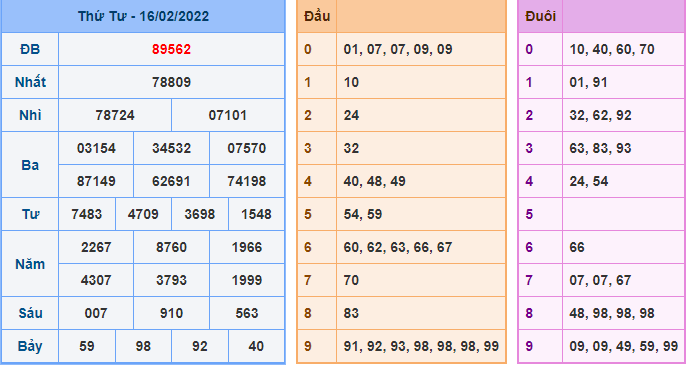Viewport: 686px width, 365px height.
Task: Select second prize number 78724
Action: click(115, 116)
